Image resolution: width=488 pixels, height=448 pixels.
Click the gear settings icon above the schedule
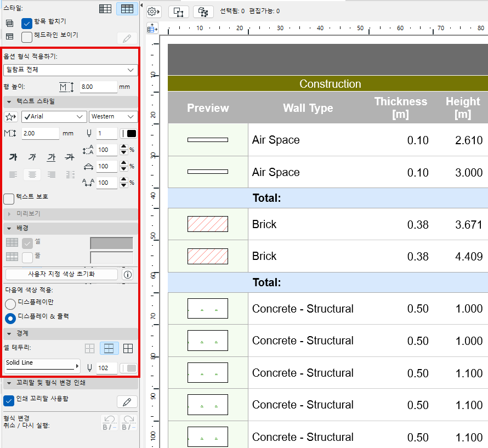coord(152,11)
